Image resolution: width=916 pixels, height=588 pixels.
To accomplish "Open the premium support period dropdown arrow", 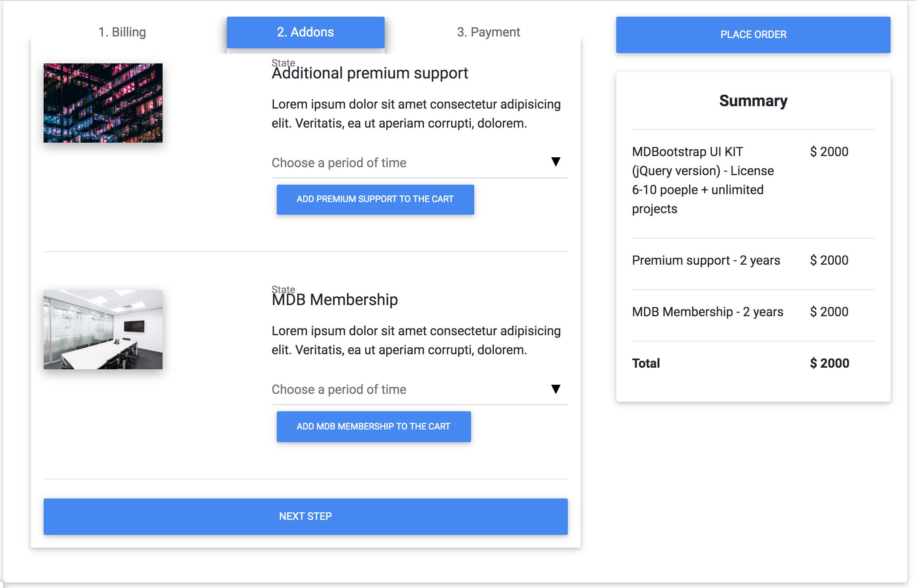I will (556, 162).
